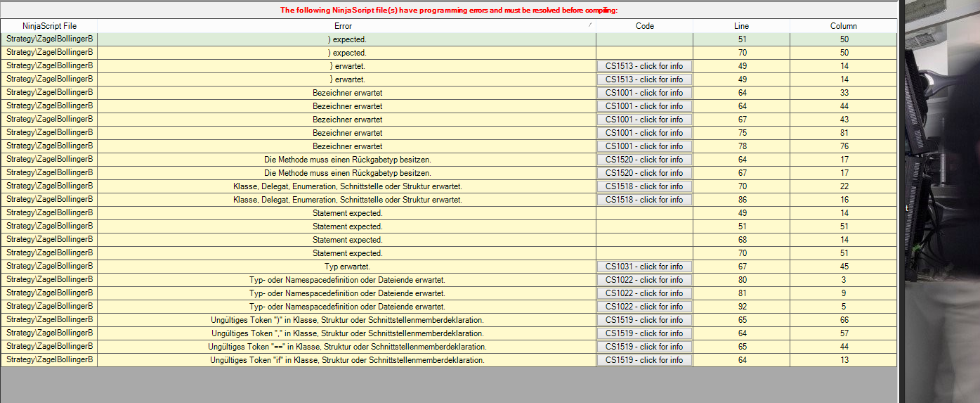Click CS1520 info button for line 67
This screenshot has height=403, width=980.
click(x=644, y=173)
